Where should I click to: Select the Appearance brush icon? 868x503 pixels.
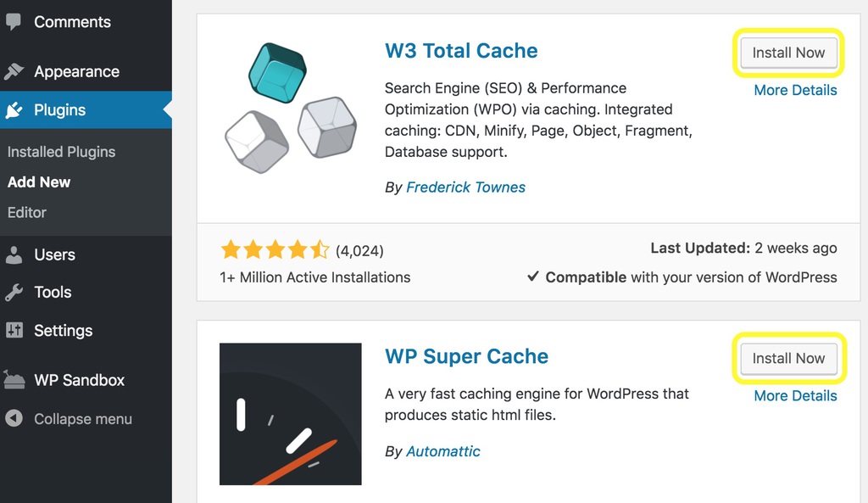point(14,71)
